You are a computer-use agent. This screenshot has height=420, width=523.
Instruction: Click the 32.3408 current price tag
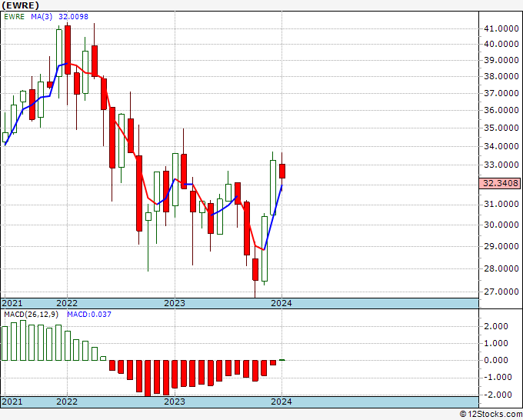[x=499, y=183]
